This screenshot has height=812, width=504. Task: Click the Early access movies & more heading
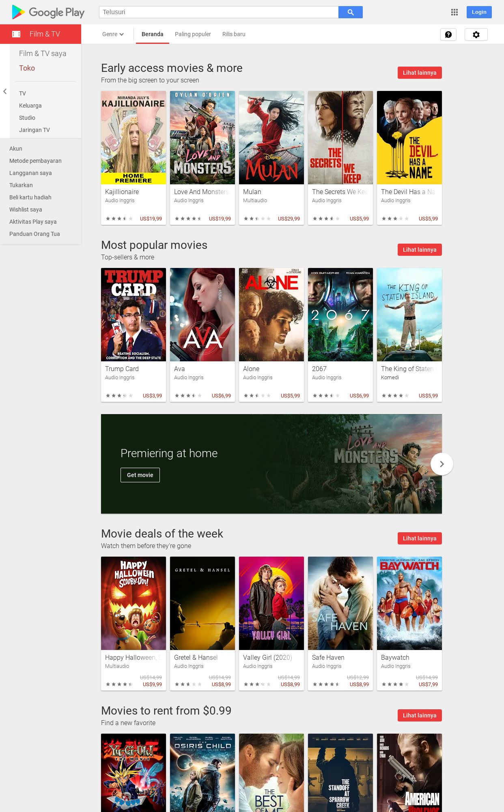coord(172,68)
